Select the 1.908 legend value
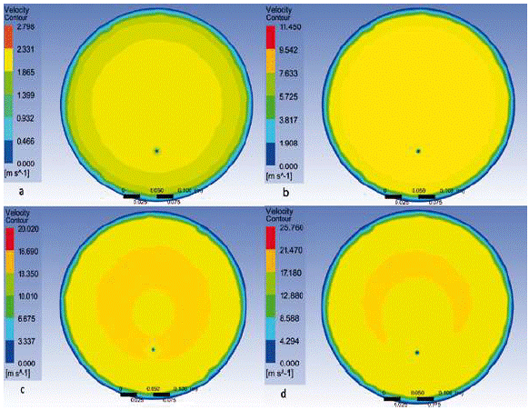 [x=289, y=144]
